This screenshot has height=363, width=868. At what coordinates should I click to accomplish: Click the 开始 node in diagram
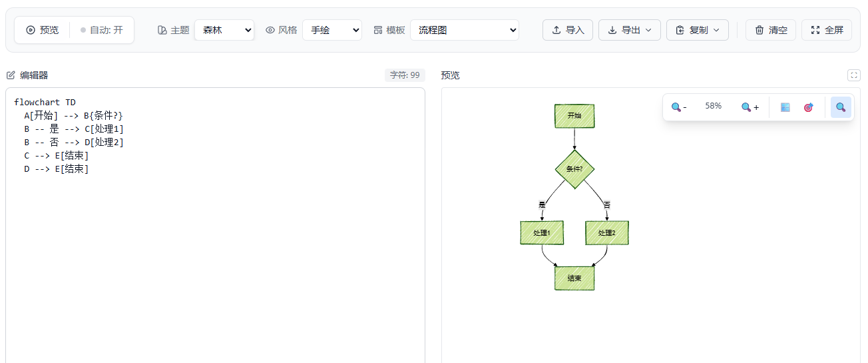(574, 116)
